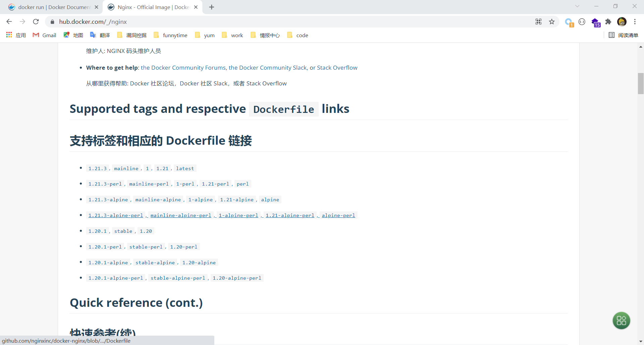Open the stable-alpine tag link
The height and width of the screenshot is (345, 644).
click(155, 263)
